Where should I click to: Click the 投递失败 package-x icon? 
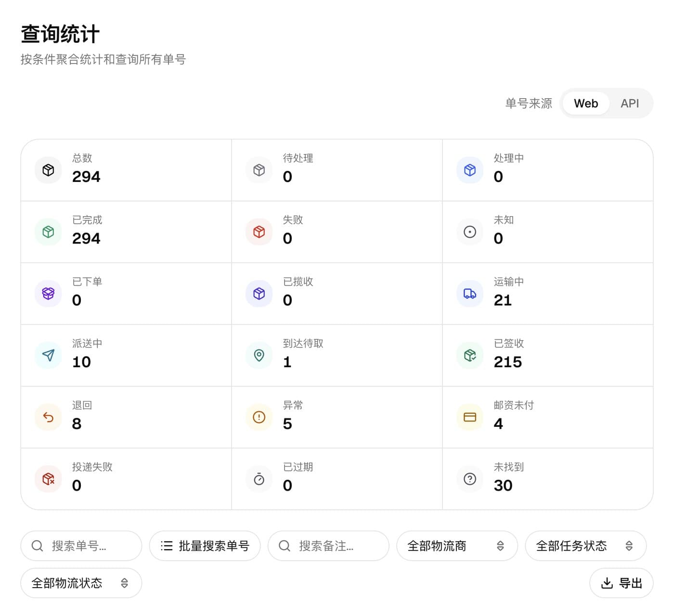click(x=48, y=479)
